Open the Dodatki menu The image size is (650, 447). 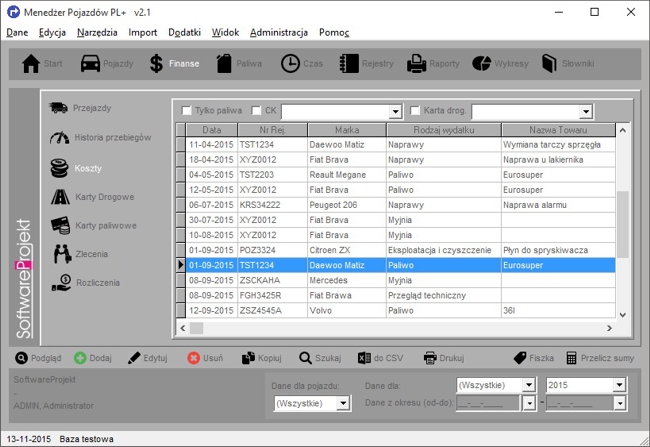point(184,32)
